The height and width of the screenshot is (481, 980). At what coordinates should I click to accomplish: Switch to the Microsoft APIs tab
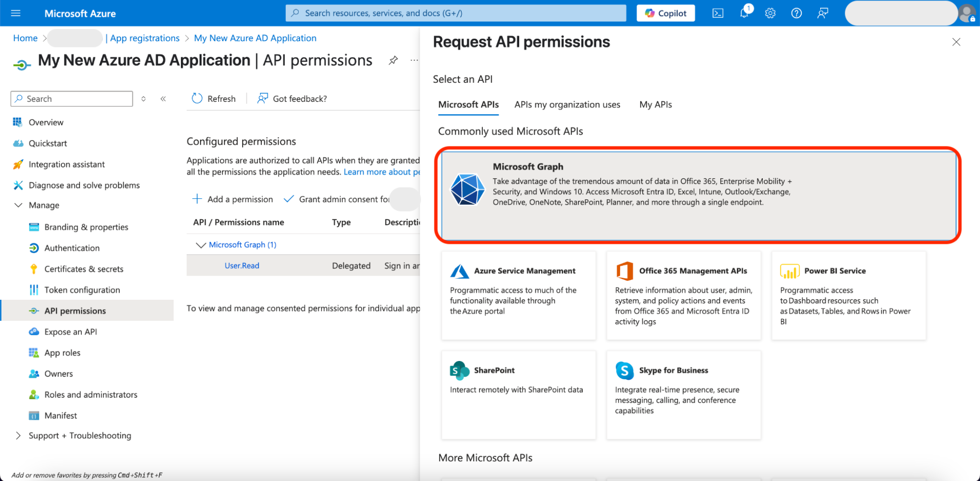pyautogui.click(x=468, y=105)
